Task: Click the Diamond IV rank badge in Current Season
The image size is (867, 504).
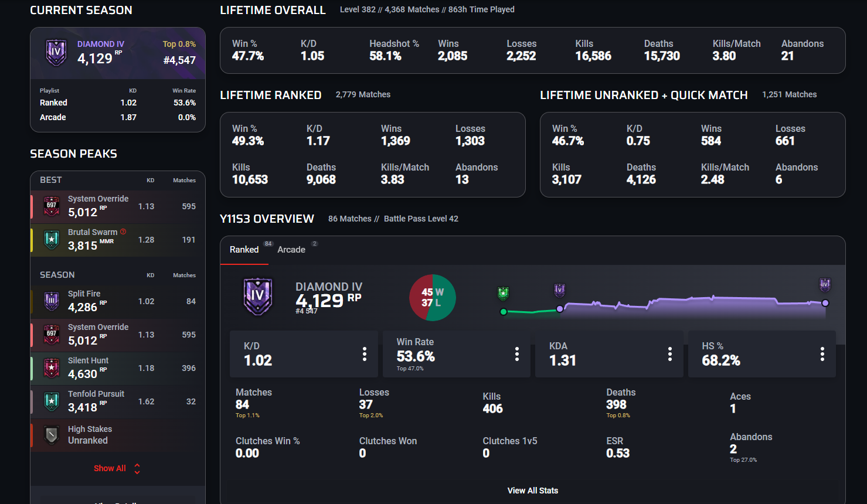Action: 56,53
